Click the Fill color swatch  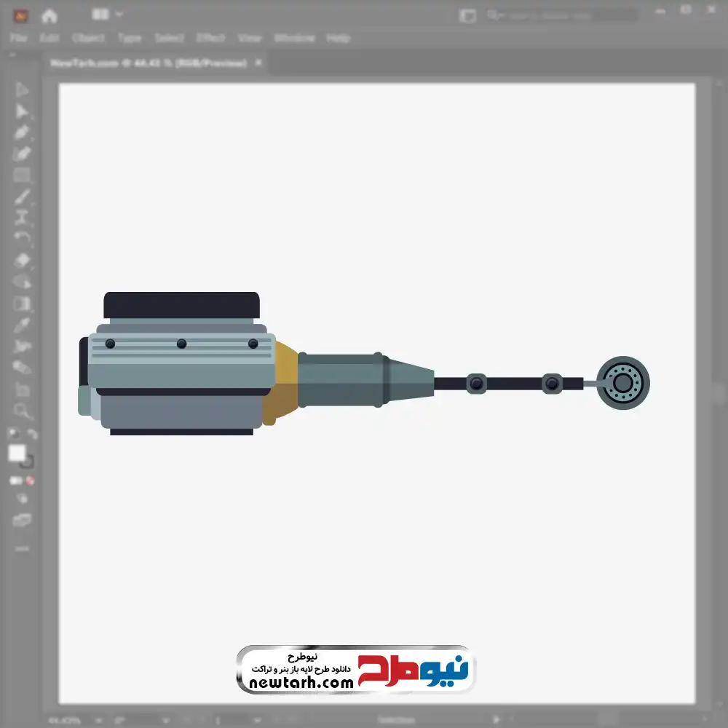point(17,453)
